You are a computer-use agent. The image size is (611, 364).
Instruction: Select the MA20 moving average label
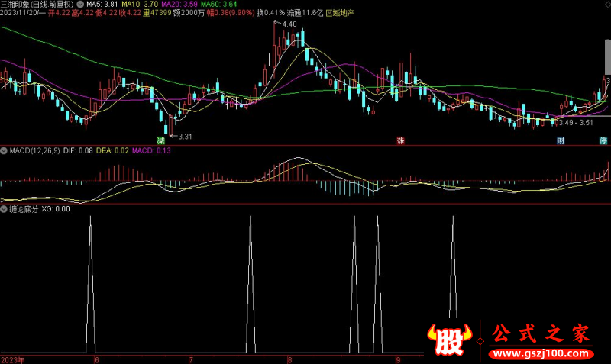(177, 4)
